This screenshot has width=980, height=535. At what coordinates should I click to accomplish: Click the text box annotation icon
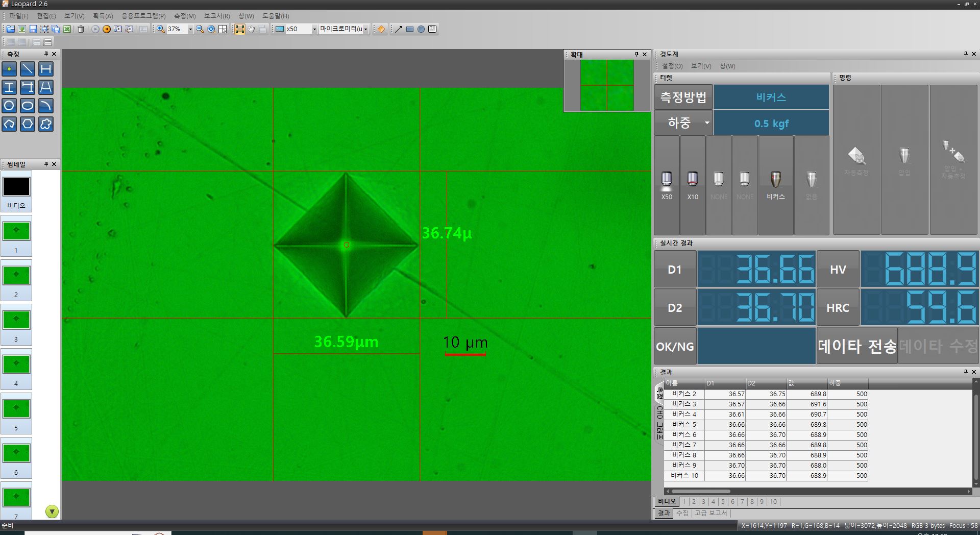pos(432,29)
